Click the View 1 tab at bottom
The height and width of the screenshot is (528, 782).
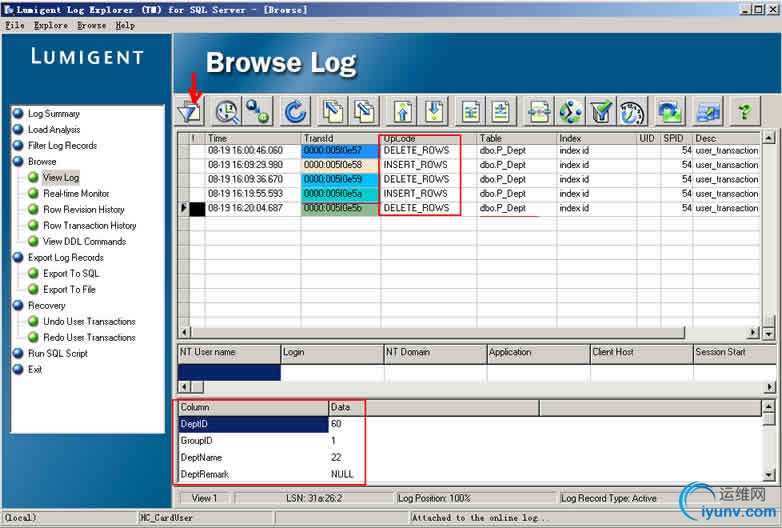coord(204,498)
